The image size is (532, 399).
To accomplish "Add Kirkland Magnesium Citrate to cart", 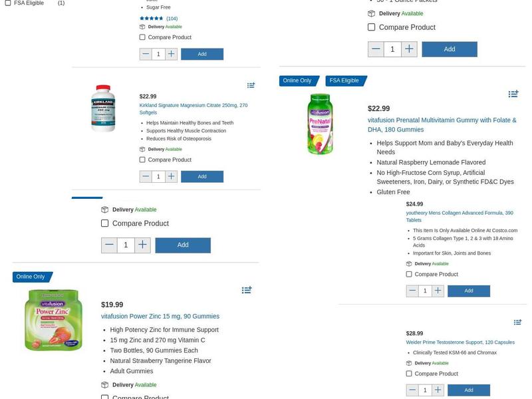I will 202,176.
